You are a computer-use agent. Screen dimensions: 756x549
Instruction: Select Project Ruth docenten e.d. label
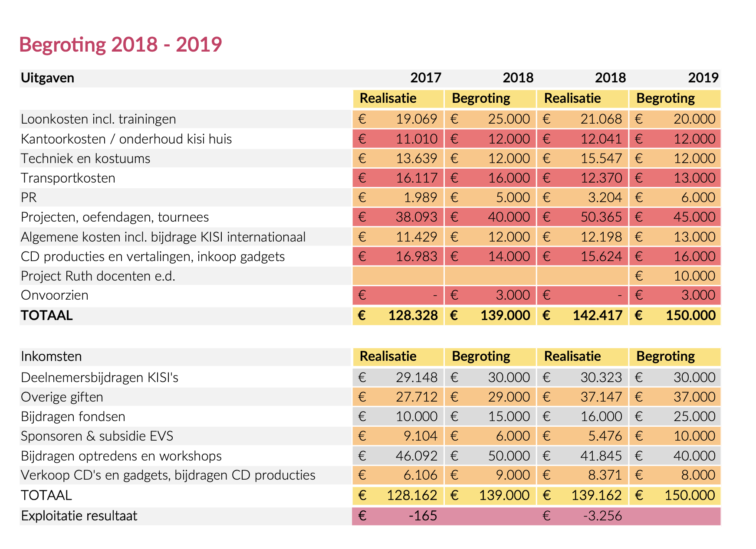(98, 276)
